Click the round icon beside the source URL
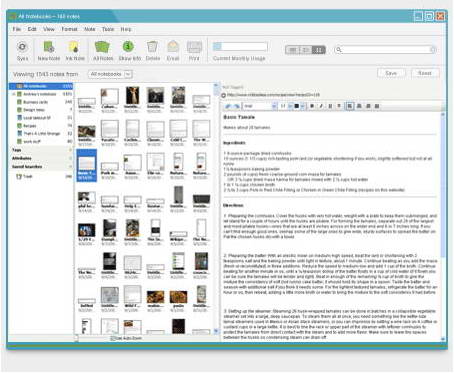The height and width of the screenshot is (374, 454). (224, 95)
